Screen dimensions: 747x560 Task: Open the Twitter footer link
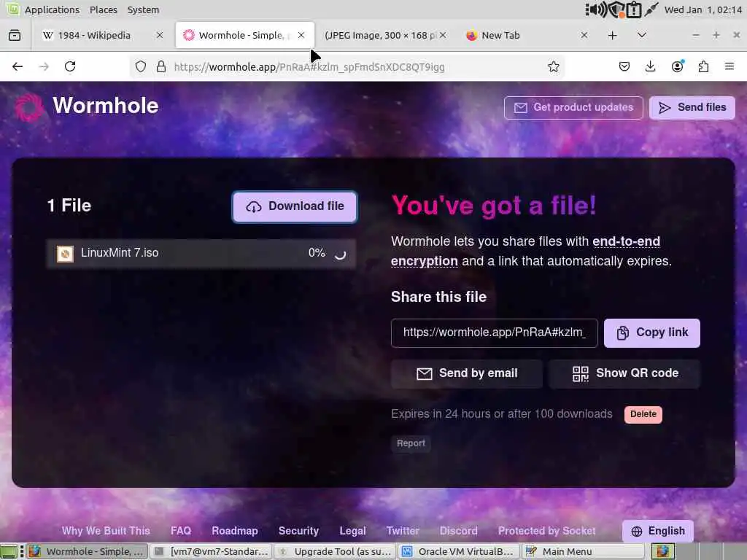pyautogui.click(x=403, y=531)
